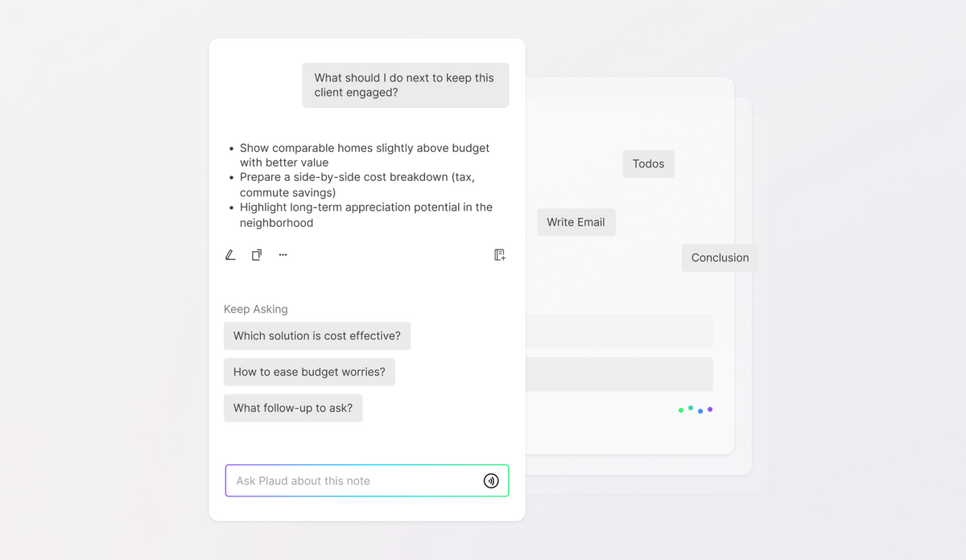Pick the "What follow-up to ask?" suggestion
The image size is (966, 560).
[x=293, y=408]
